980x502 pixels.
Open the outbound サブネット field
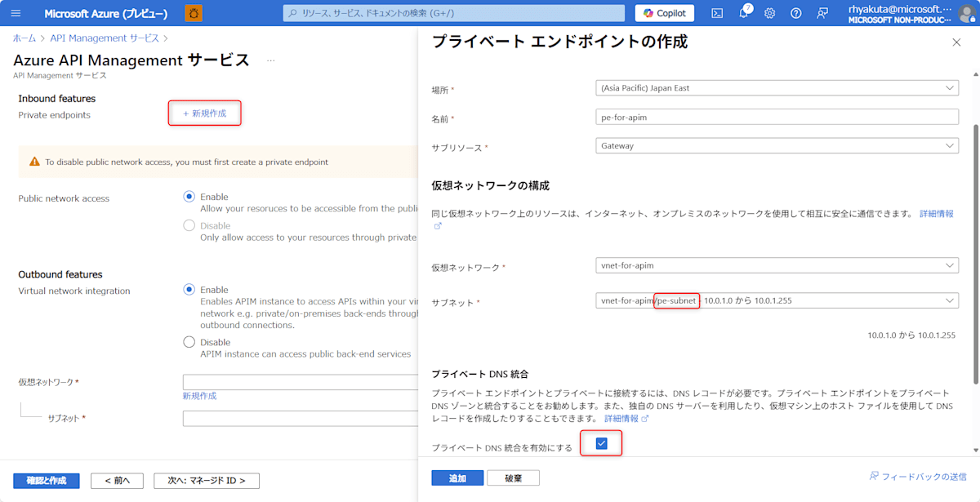click(300, 419)
